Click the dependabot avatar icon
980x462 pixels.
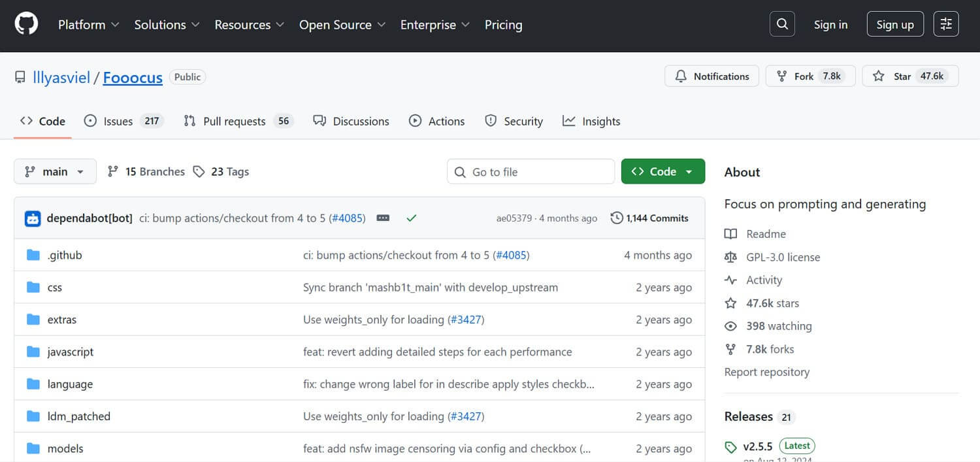[33, 218]
